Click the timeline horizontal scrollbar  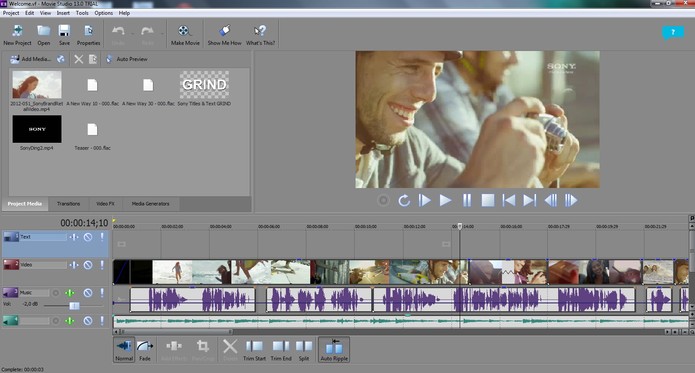point(176,331)
